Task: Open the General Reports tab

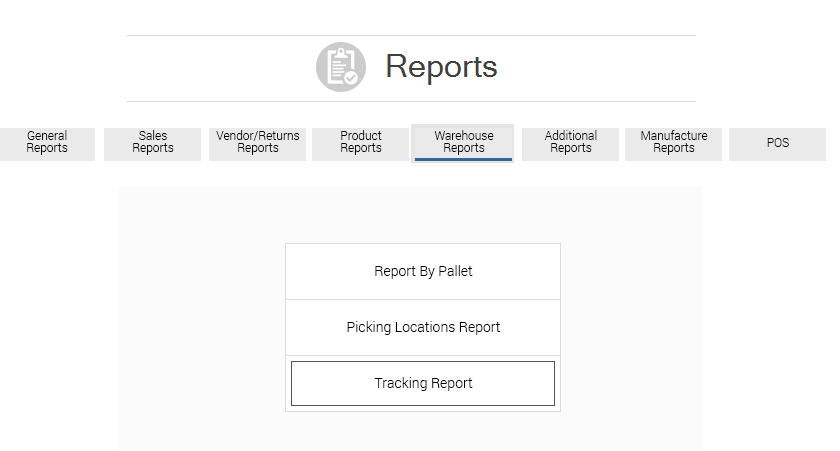Action: coord(47,143)
